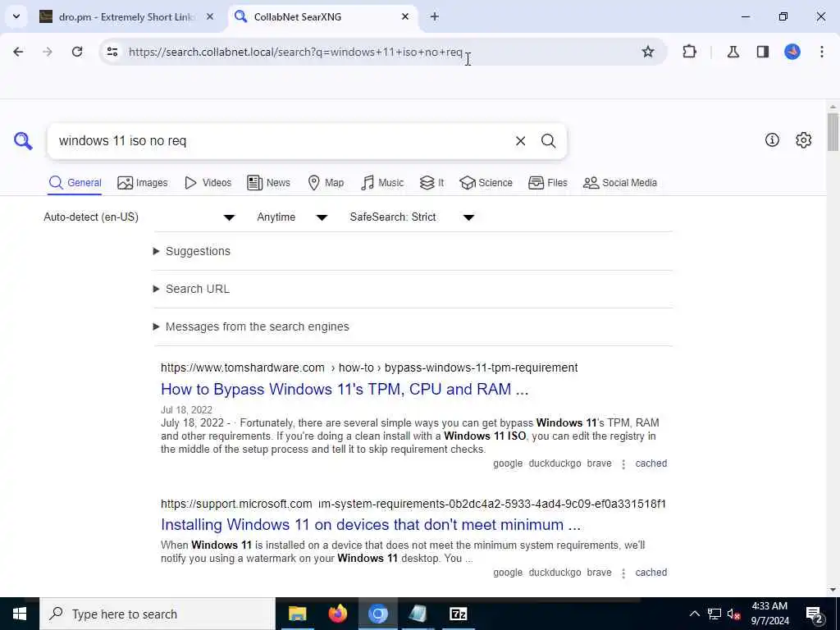Open cached link for Microsoft support result
The image size is (840, 630).
[x=651, y=573]
